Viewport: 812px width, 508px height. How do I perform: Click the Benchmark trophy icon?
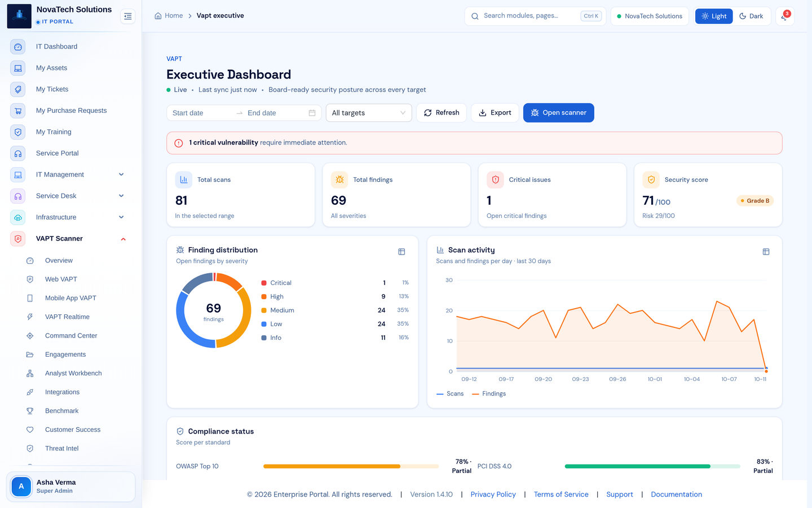click(x=30, y=411)
